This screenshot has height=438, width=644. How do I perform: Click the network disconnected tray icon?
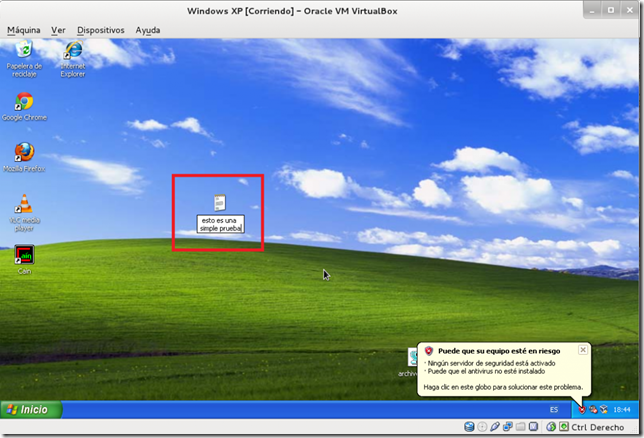coord(593,409)
